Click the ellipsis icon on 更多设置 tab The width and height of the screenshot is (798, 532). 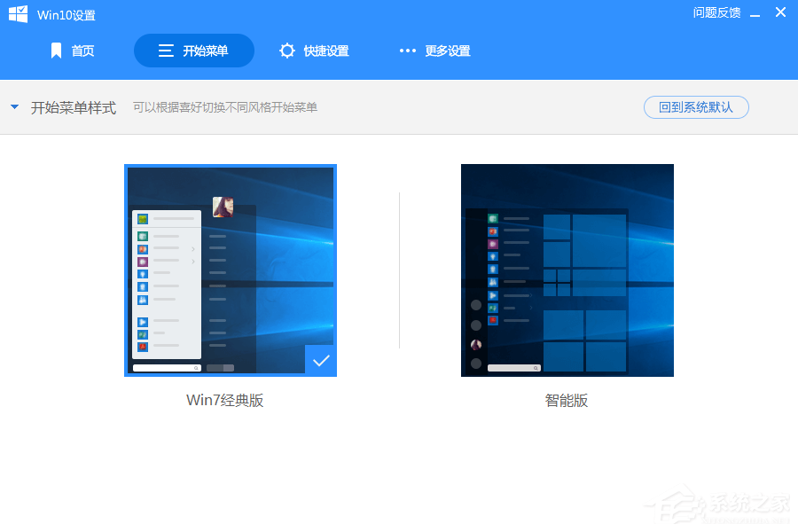(x=407, y=51)
